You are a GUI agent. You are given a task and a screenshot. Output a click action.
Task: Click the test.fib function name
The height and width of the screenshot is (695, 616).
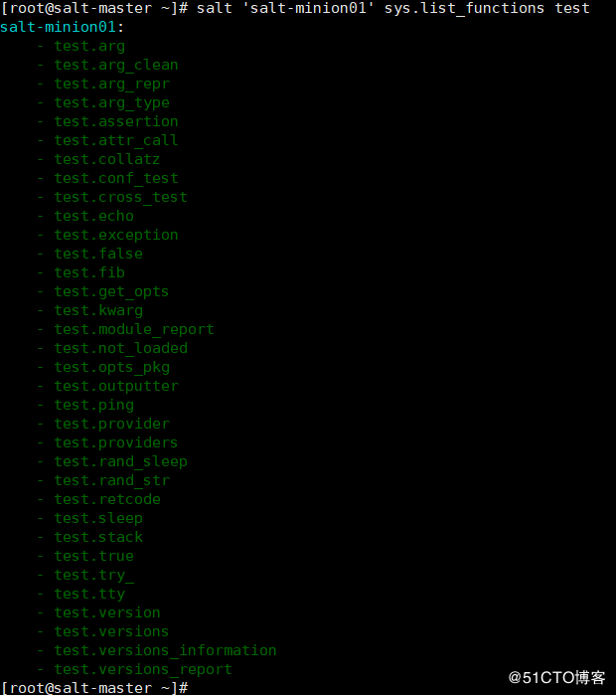click(x=89, y=272)
